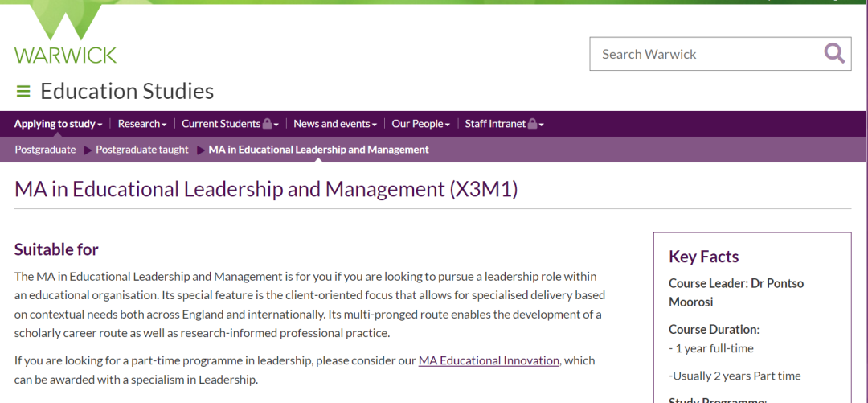
Task: Click the lock icon next to Staff Intranet
Action: click(533, 124)
